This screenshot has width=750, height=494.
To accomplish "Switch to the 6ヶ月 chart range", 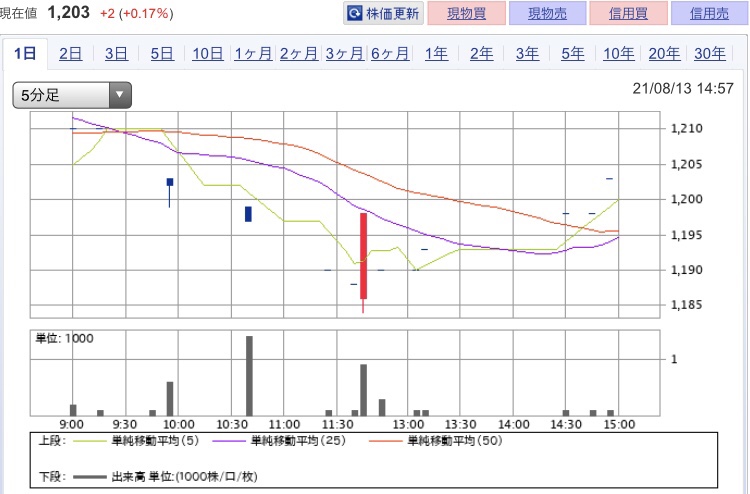I will pyautogui.click(x=390, y=53).
